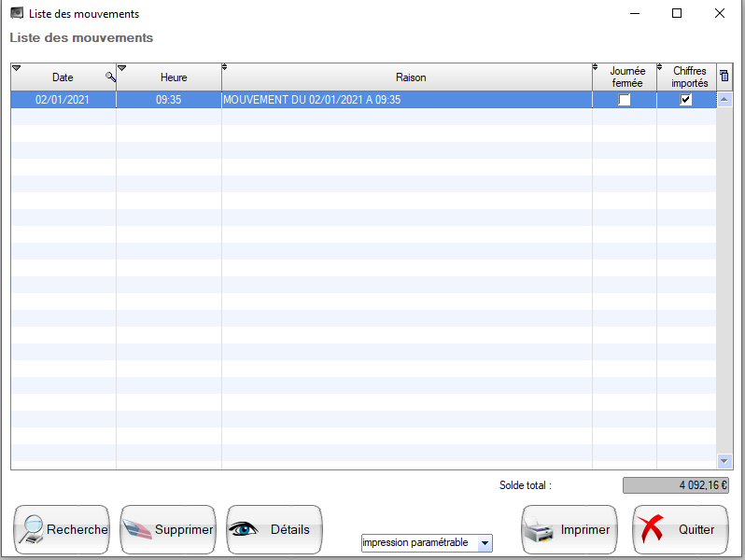Toggle the Journée fermée checkbox
745x560 pixels.
pos(625,100)
